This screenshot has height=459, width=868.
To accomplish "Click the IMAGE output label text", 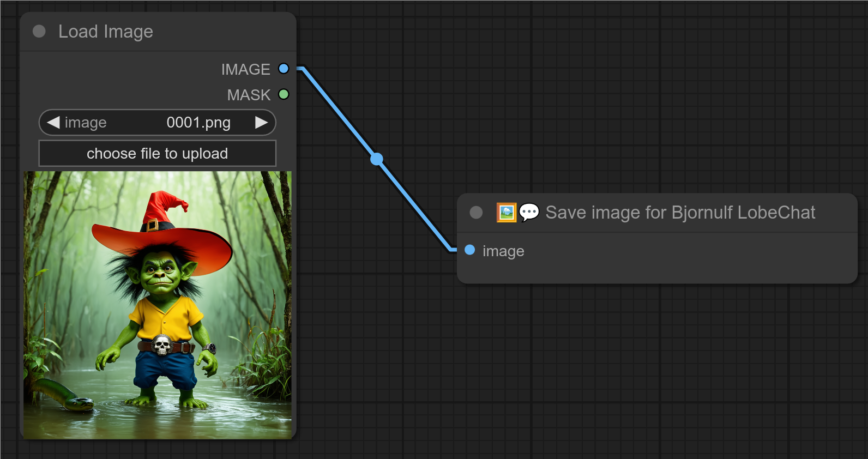I will tap(245, 69).
